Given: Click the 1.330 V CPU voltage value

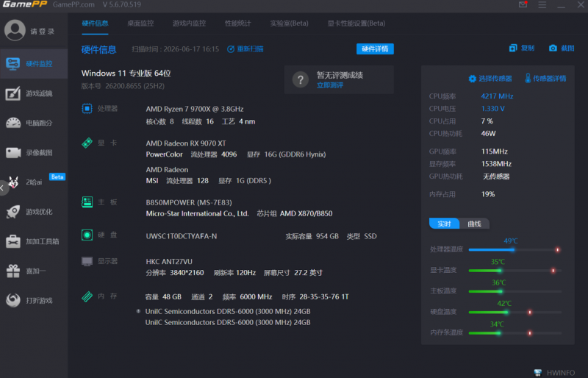Looking at the screenshot, I should [x=492, y=109].
